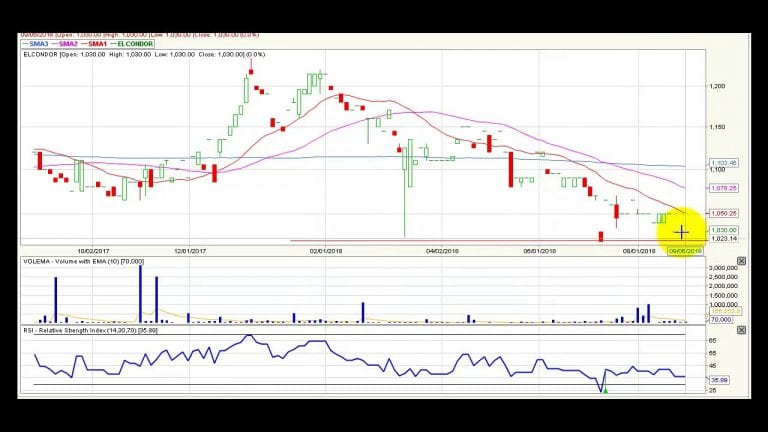Viewport: 768px width, 432px height.
Task: Select the SMA1 value label 1,050.26
Action: pos(723,214)
